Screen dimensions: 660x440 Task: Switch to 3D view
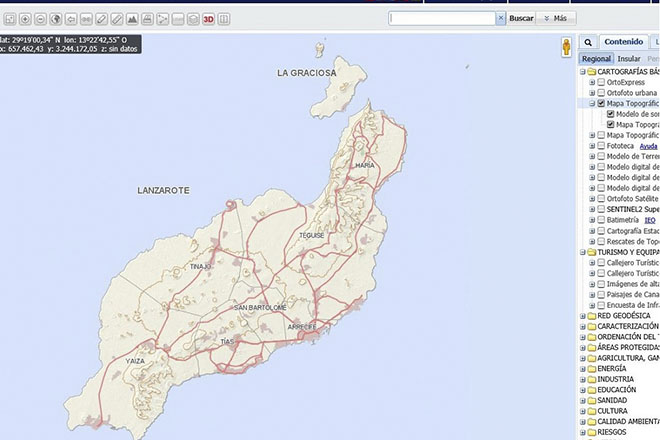pos(208,19)
